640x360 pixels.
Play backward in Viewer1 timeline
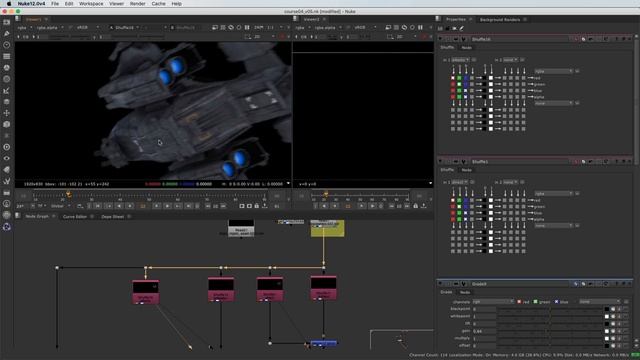[x=119, y=206]
